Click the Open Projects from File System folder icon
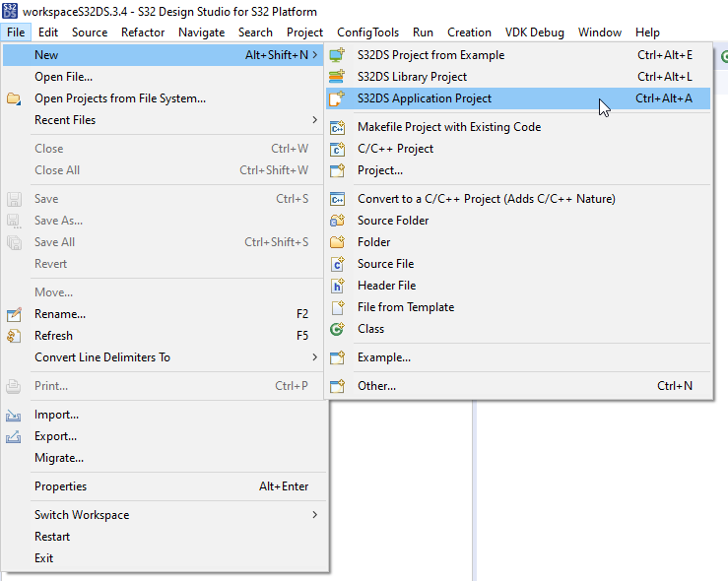Viewport: 728px width, 581px height. 14,98
